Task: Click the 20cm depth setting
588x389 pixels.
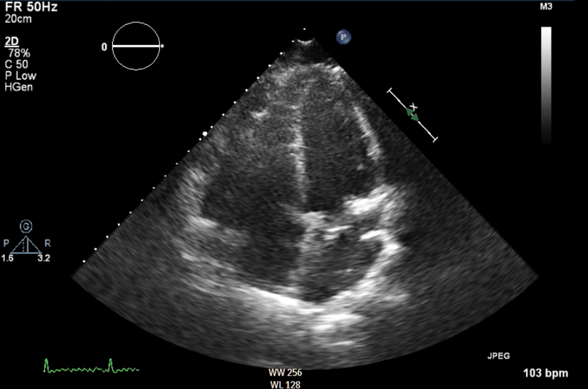Action: (16, 20)
